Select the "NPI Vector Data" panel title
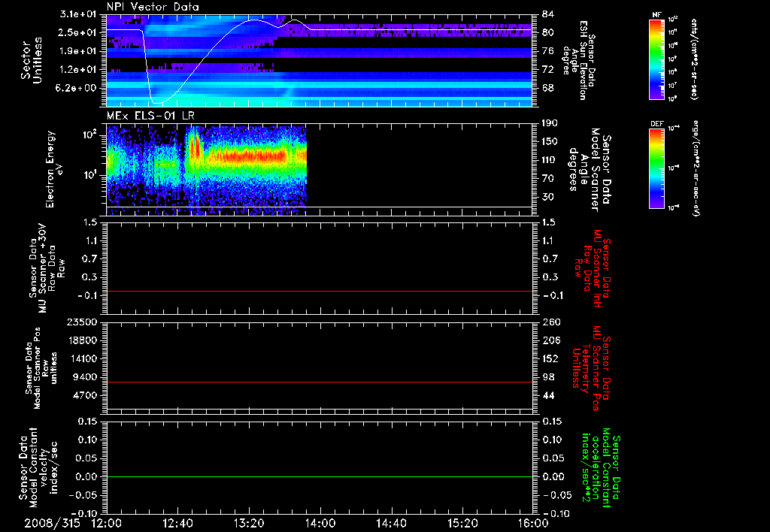The height and width of the screenshot is (532, 770). click(153, 7)
